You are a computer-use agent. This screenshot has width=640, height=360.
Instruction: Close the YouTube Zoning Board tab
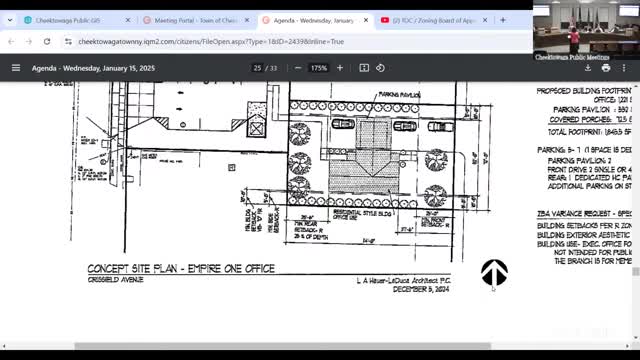[485, 20]
